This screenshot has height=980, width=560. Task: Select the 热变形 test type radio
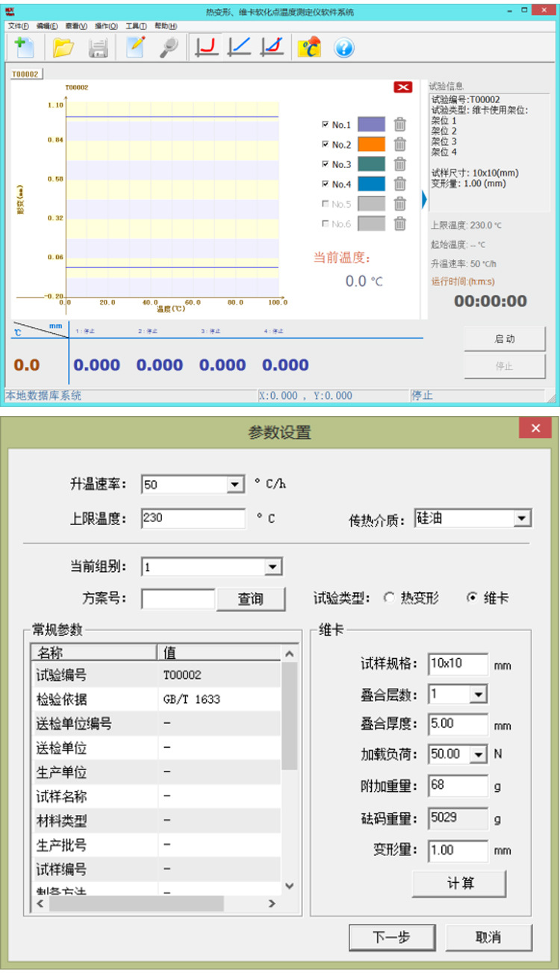click(x=388, y=598)
